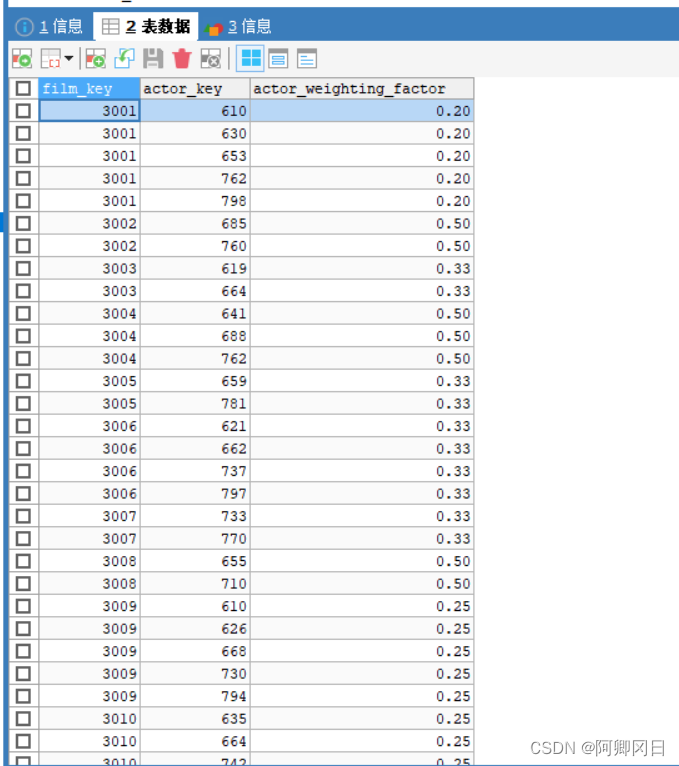
Task: Switch to text view mode
Action: [306, 59]
